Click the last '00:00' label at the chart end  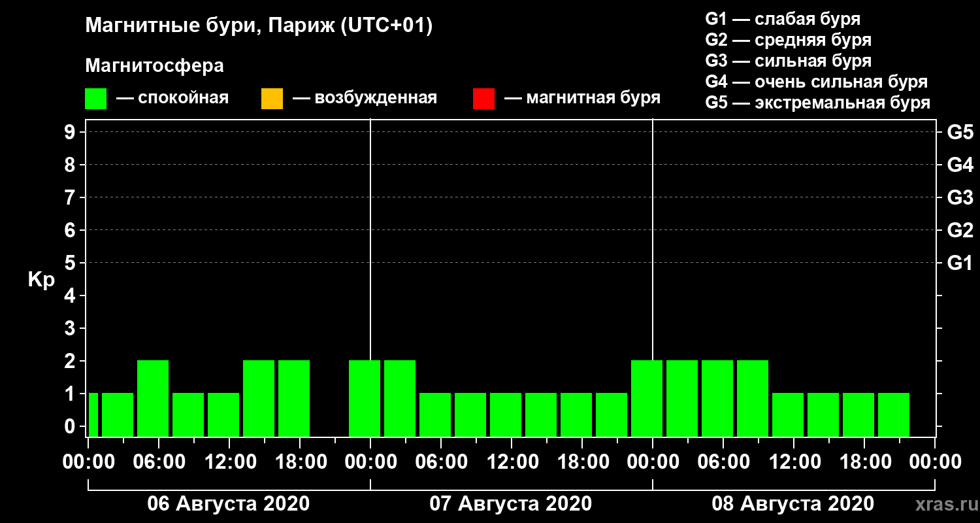click(x=935, y=462)
